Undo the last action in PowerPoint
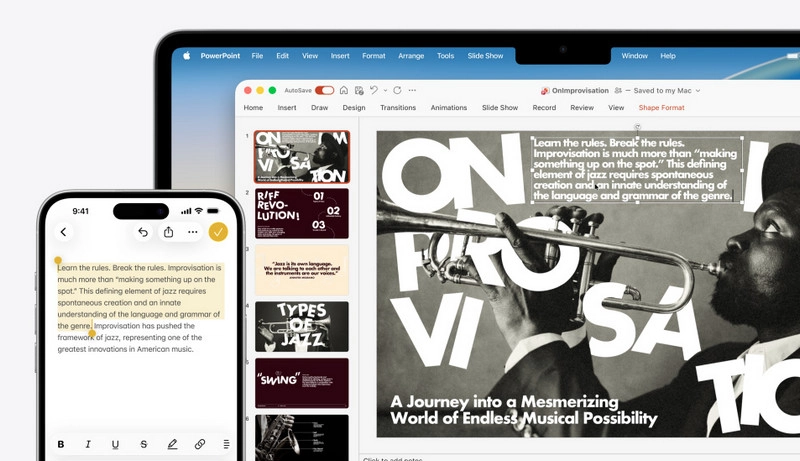Image resolution: width=800 pixels, height=461 pixels. (374, 90)
